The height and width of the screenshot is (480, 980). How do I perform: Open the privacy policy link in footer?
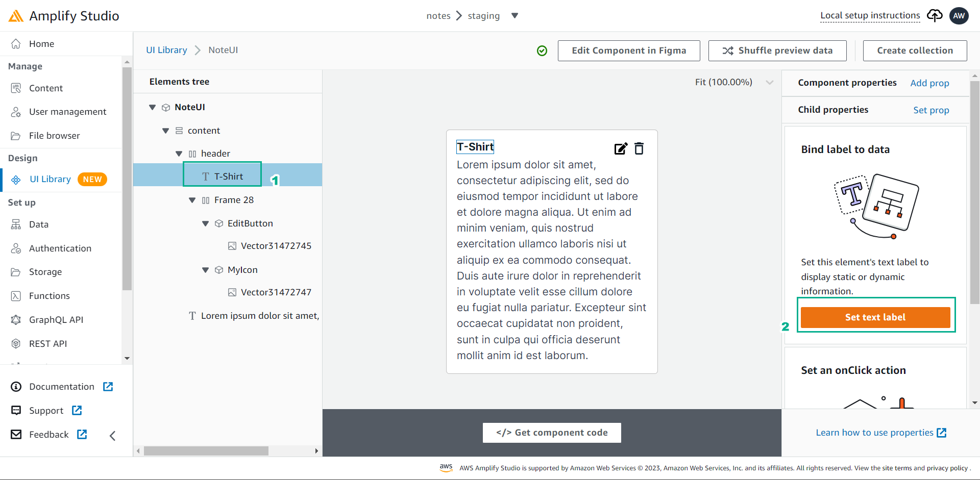[x=947, y=468]
